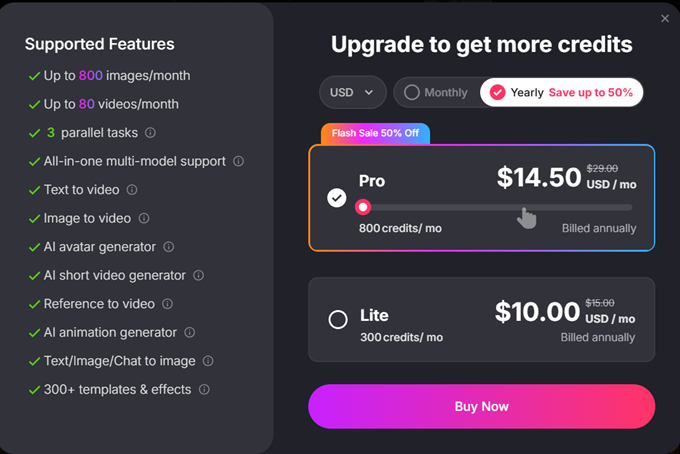The image size is (680, 454).
Task: Close the upgrade dialog
Action: [665, 18]
